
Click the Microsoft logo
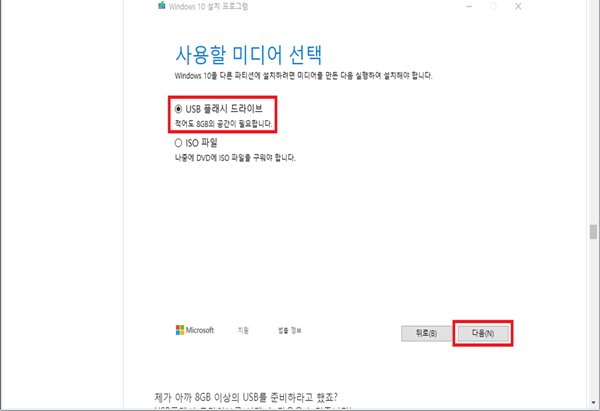195,330
